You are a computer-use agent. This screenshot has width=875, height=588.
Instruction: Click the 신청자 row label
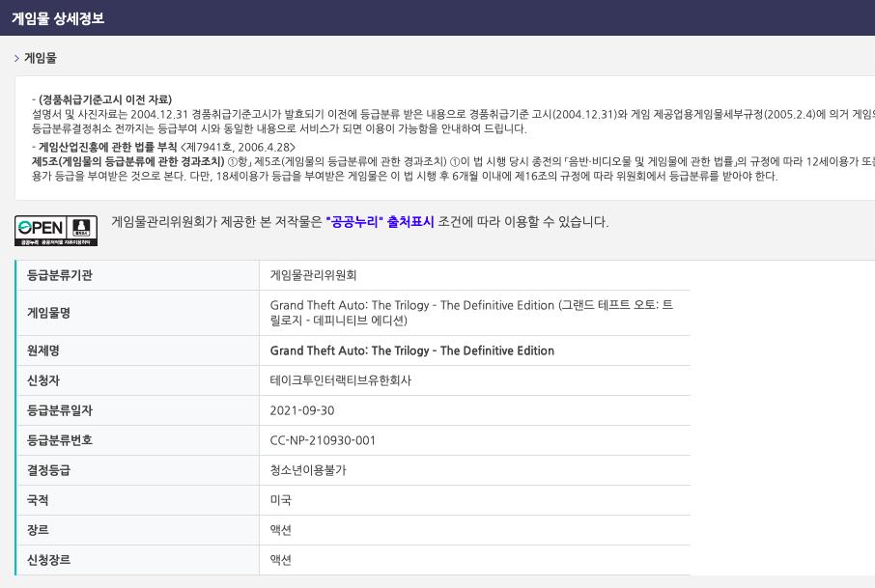[42, 380]
